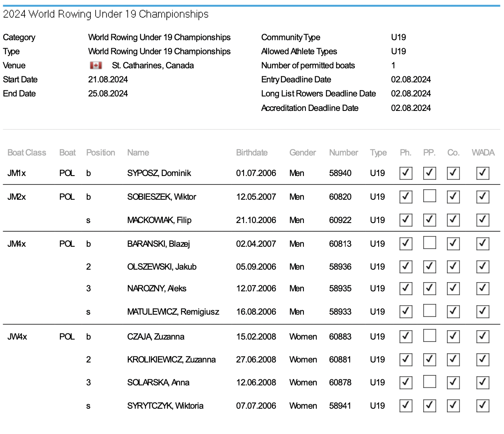Toggle PP. checkbox for OLSZEWSKI, Jakub
504x434 pixels.
coord(430,266)
